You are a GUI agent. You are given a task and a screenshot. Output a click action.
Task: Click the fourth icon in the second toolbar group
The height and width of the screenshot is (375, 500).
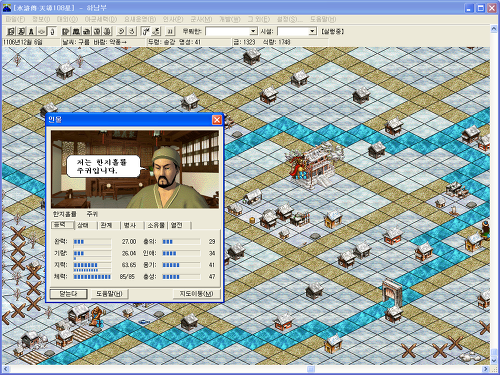[97, 31]
